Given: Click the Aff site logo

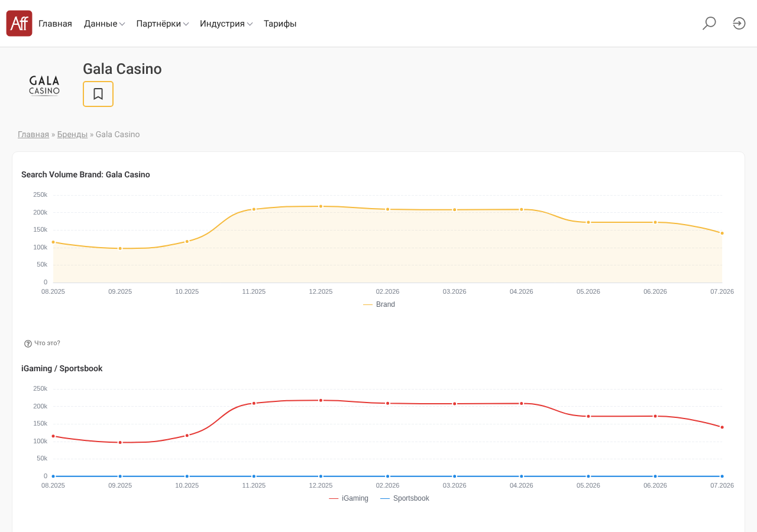Looking at the screenshot, I should pos(19,24).
